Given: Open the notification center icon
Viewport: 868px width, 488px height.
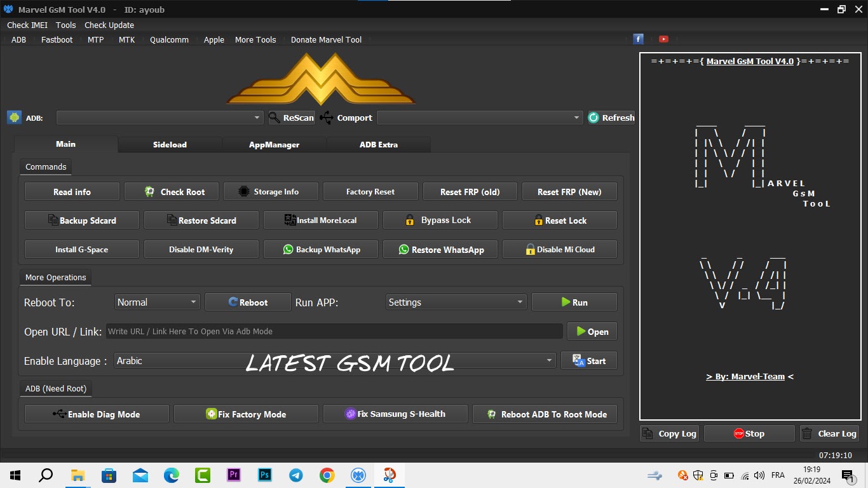Looking at the screenshot, I should click(848, 475).
